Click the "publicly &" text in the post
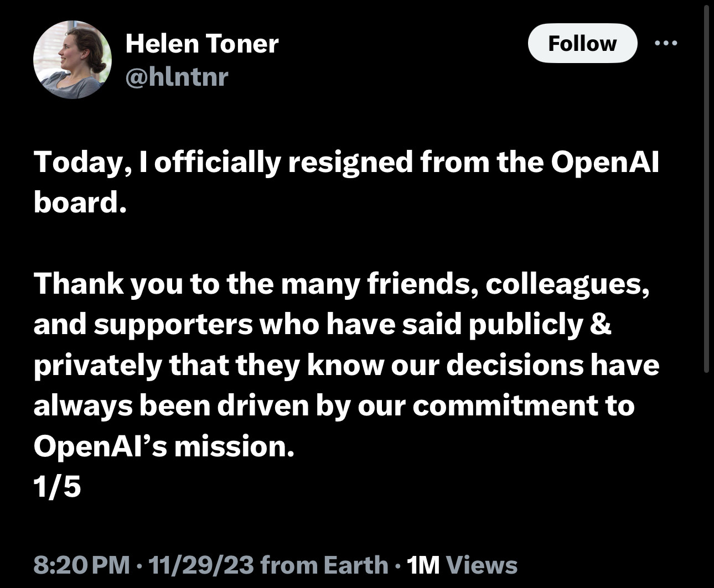The width and height of the screenshot is (714, 588). click(x=540, y=325)
